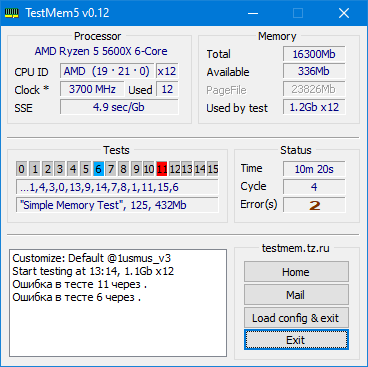Click the "Error(s)" label
This screenshot has height=367, width=368.
coord(259,204)
